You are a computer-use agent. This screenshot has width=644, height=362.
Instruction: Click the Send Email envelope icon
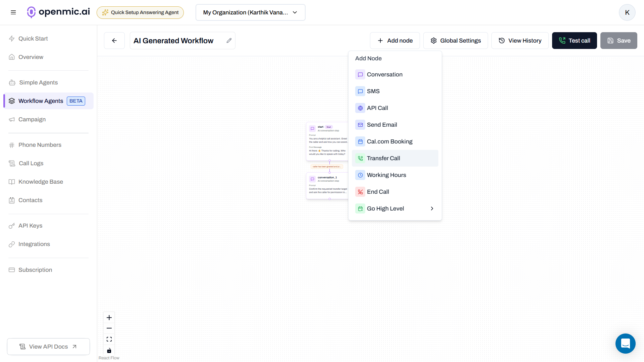[360, 125]
